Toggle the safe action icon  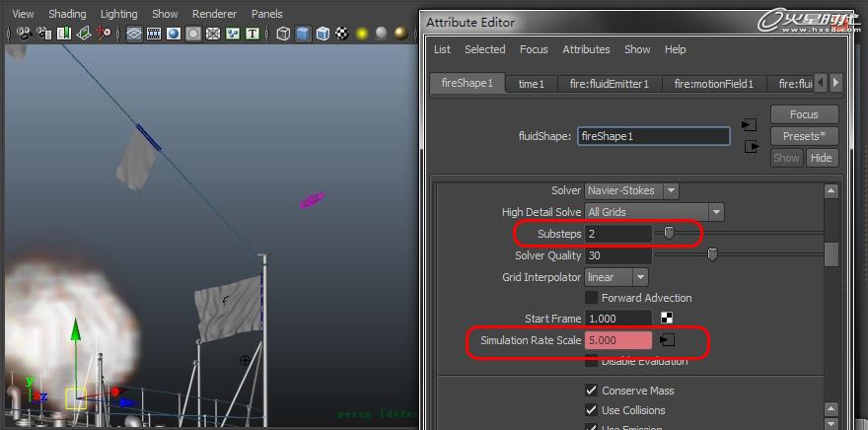(x=233, y=35)
